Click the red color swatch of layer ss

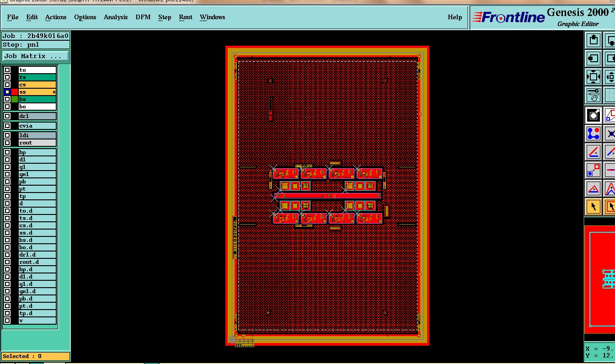tap(15, 92)
